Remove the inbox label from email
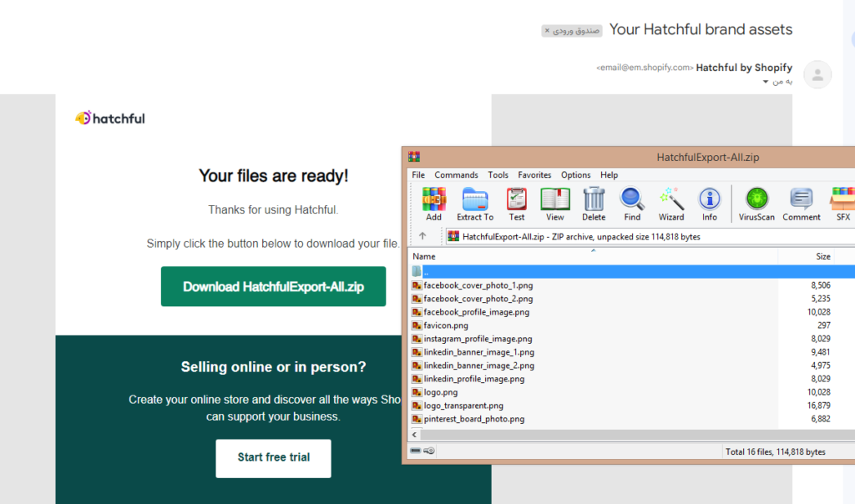This screenshot has width=855, height=504. click(x=548, y=31)
